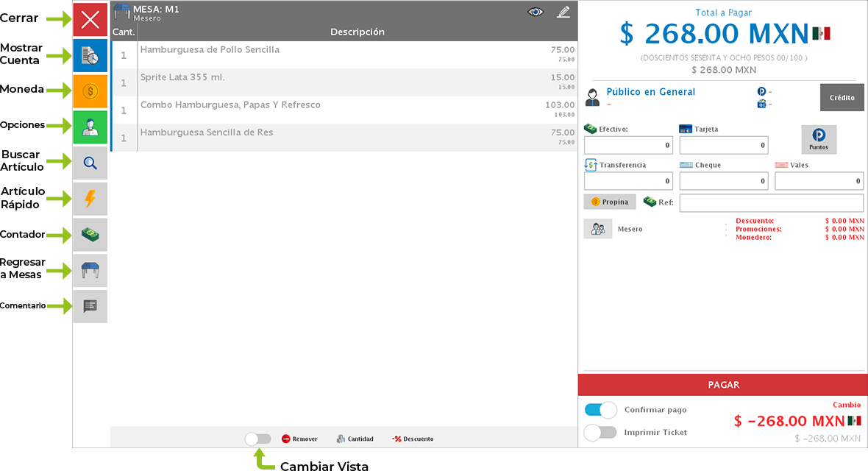The height and width of the screenshot is (471, 868).
Task: Toggle the eye visibility icon in header
Action: 536,13
